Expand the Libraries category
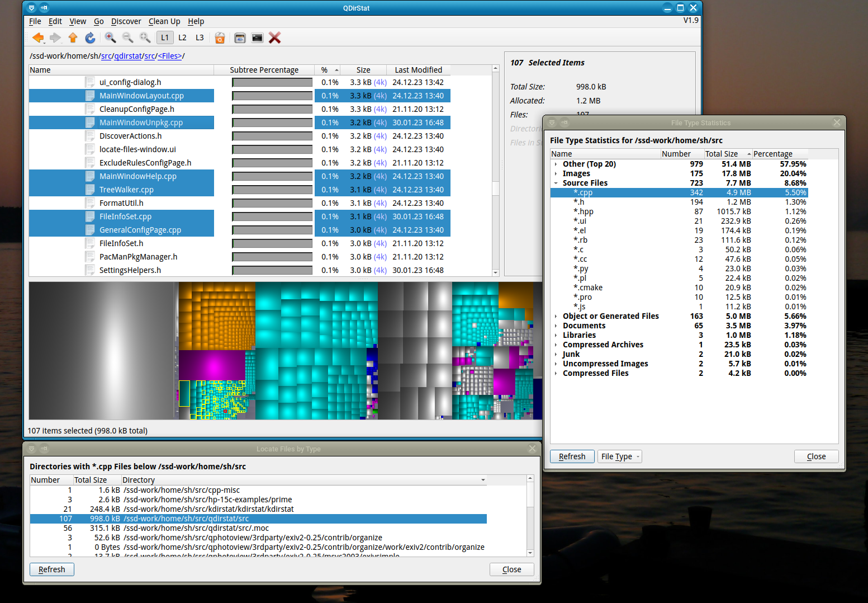The height and width of the screenshot is (603, 868). click(x=556, y=335)
